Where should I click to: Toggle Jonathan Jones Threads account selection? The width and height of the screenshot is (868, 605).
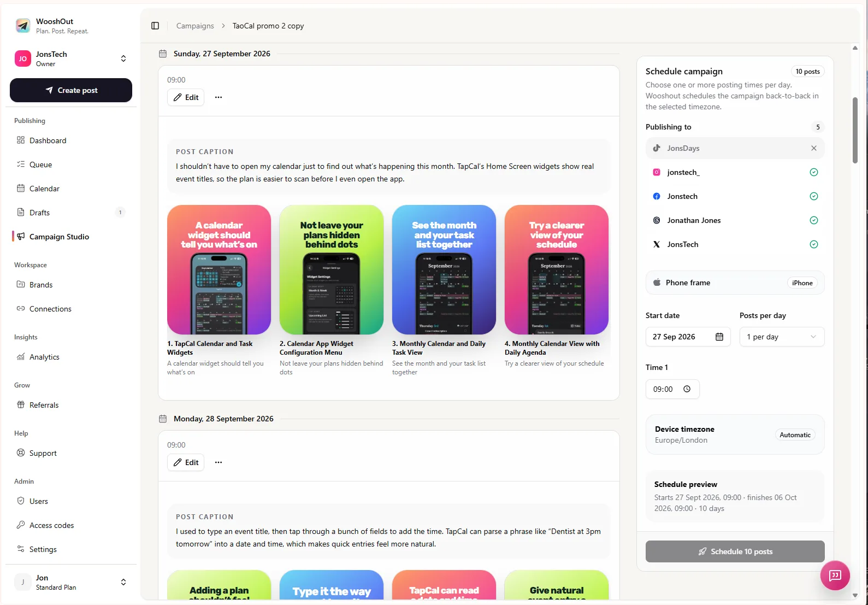814,220
